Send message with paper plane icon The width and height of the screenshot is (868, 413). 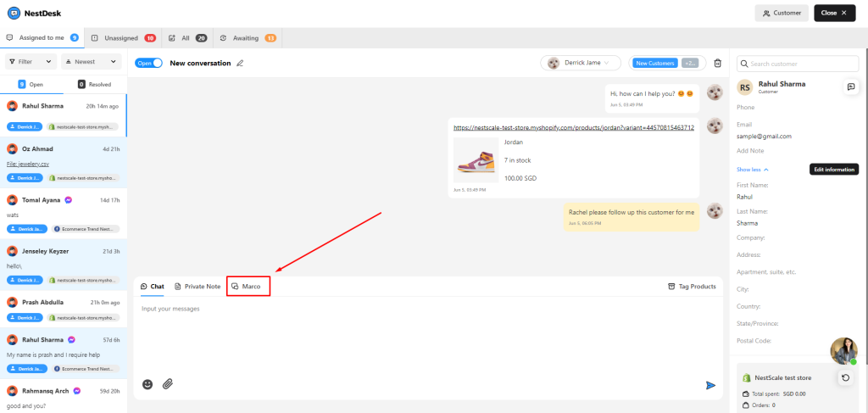coord(711,385)
